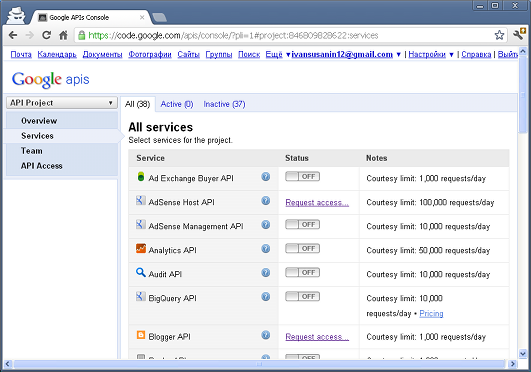Open the Поиск link
The width and height of the screenshot is (531, 372).
[249, 54]
